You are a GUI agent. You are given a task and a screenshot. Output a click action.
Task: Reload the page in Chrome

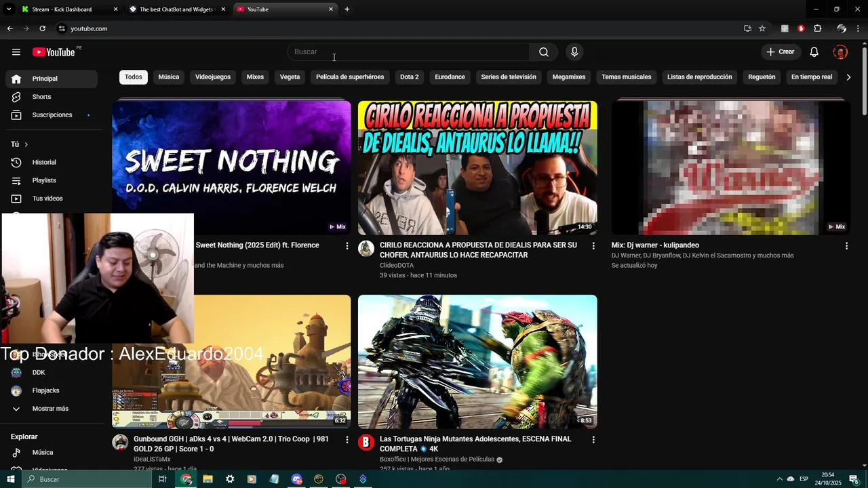[42, 28]
